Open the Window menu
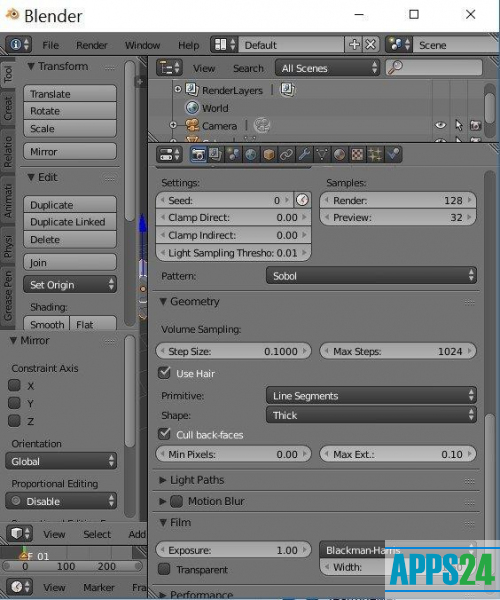This screenshot has width=500, height=600. coord(142,45)
